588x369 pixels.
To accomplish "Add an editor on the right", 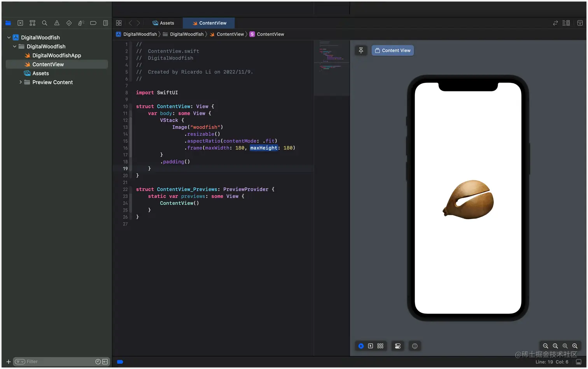I will point(580,23).
